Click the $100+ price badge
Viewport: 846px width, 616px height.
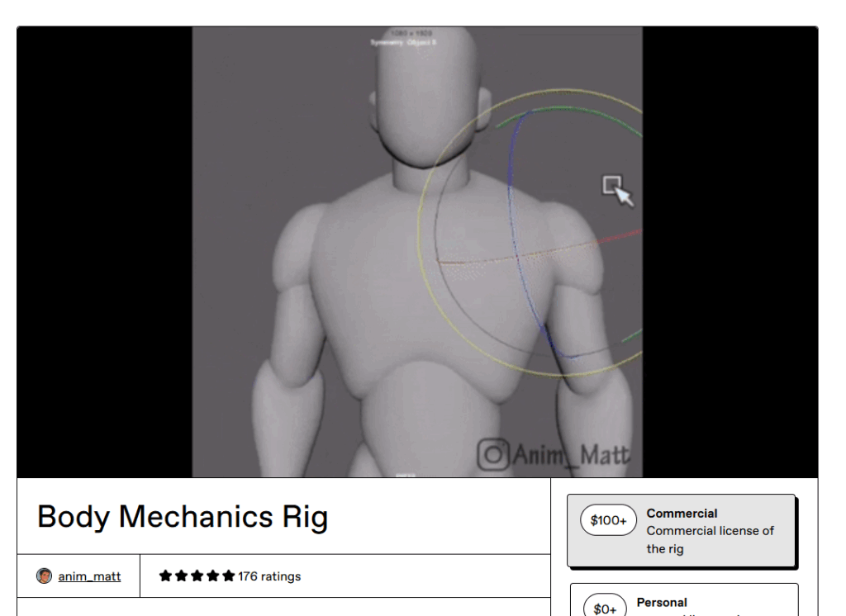608,520
